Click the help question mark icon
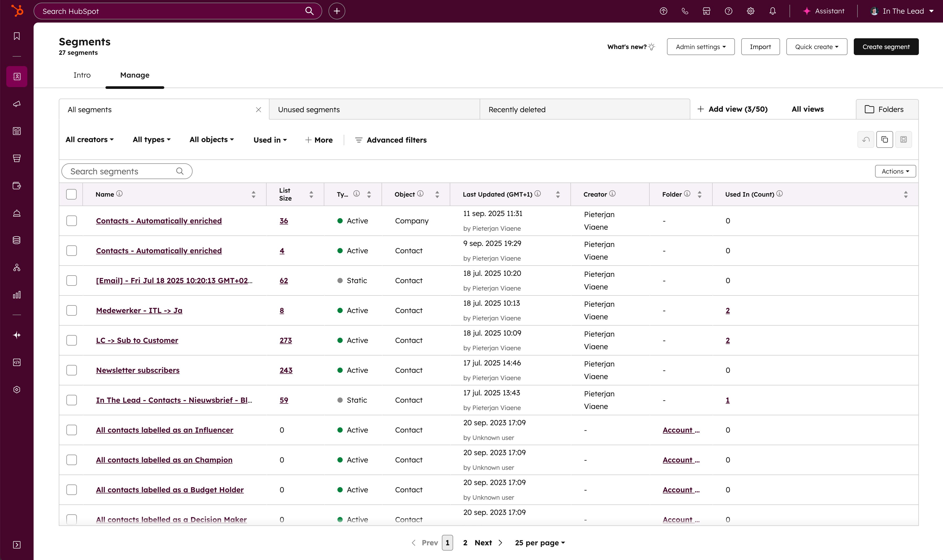This screenshot has height=560, width=943. point(728,11)
